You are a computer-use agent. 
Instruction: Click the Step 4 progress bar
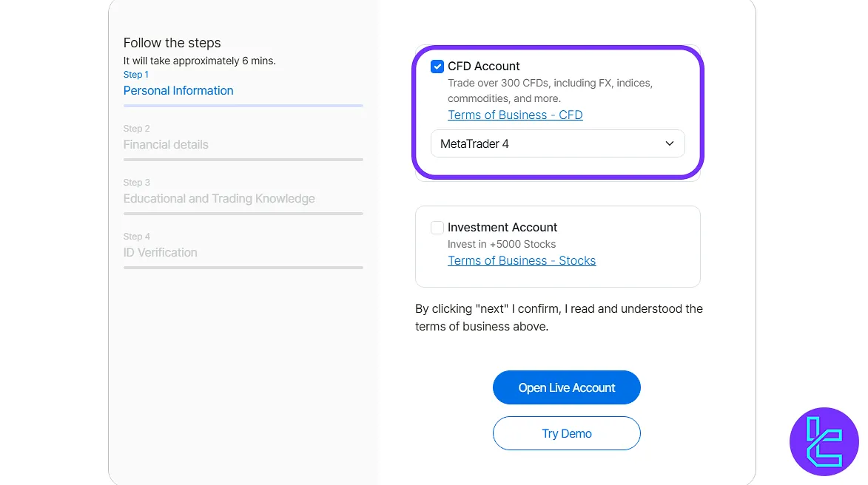click(243, 268)
